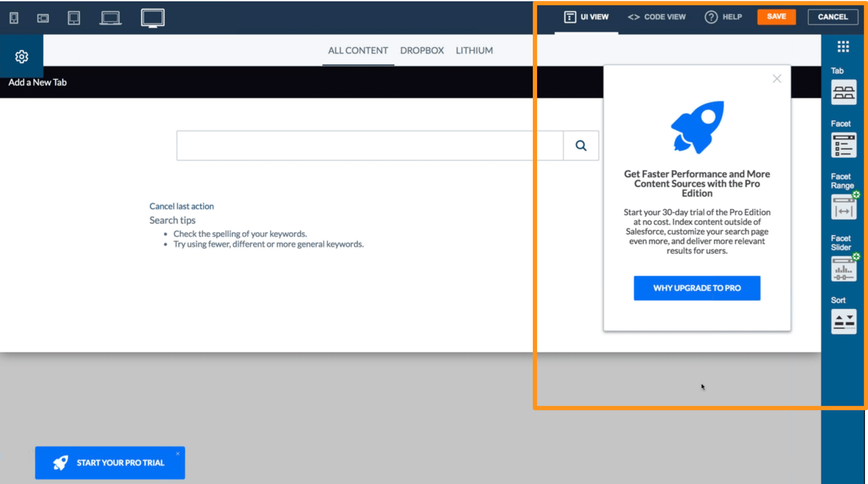Click inside the search input box
868x484 pixels.
370,146
